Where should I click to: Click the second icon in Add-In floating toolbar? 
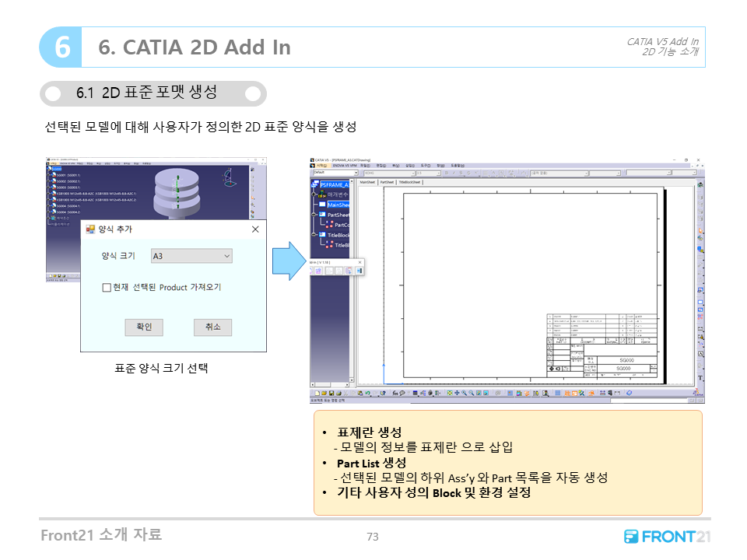tap(318, 271)
